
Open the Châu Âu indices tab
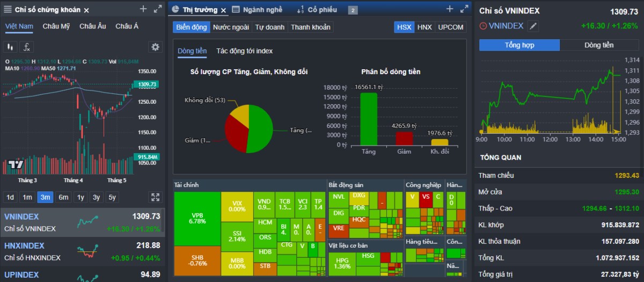(x=93, y=26)
